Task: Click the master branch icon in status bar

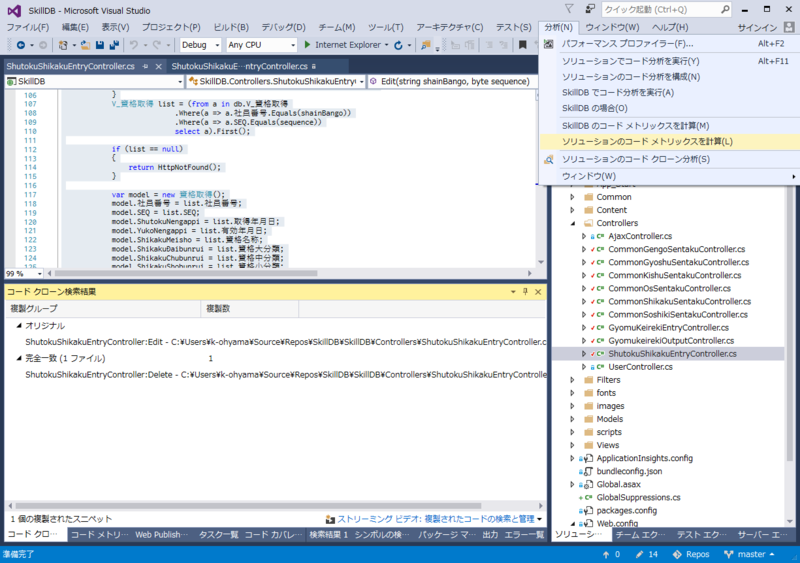Action: (x=728, y=554)
